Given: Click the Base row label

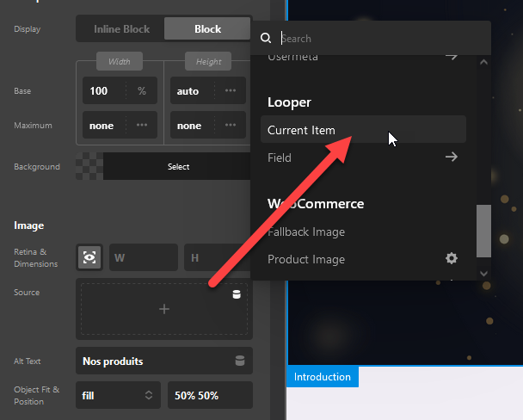Looking at the screenshot, I should point(22,90).
